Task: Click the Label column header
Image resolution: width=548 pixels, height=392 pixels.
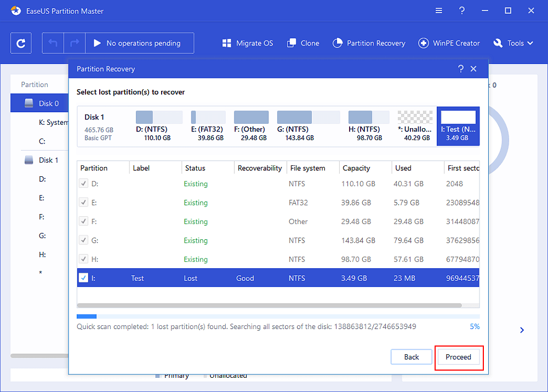Action: [x=156, y=168]
